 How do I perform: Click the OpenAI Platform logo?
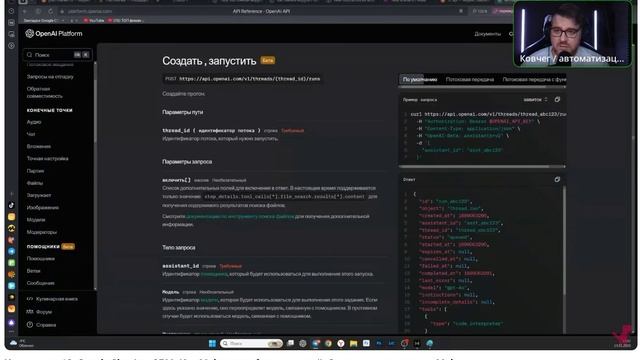point(53,33)
